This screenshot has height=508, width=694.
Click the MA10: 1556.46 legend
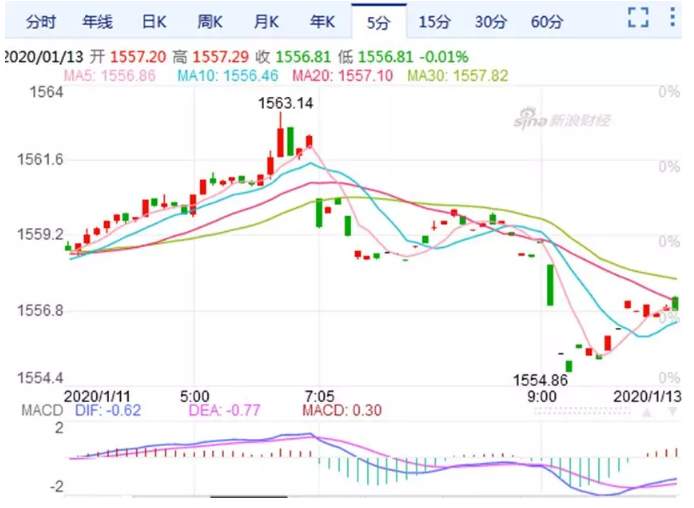[227, 76]
